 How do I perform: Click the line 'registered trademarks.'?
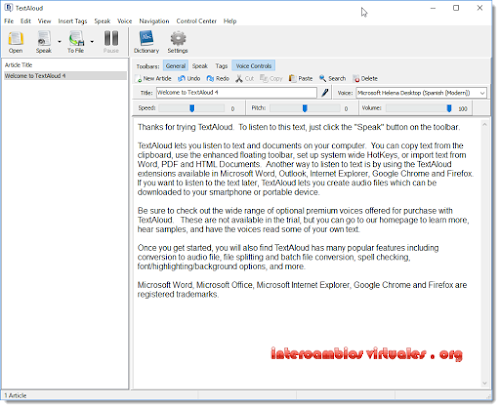click(x=178, y=294)
